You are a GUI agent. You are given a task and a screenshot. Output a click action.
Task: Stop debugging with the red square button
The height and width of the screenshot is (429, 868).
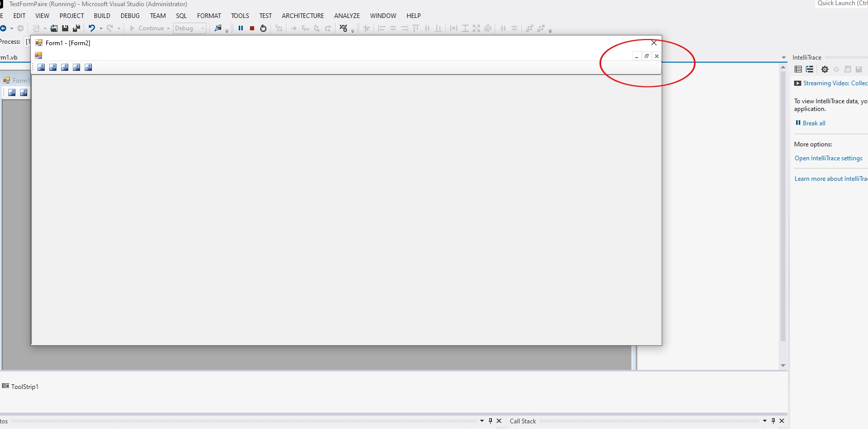pyautogui.click(x=252, y=28)
